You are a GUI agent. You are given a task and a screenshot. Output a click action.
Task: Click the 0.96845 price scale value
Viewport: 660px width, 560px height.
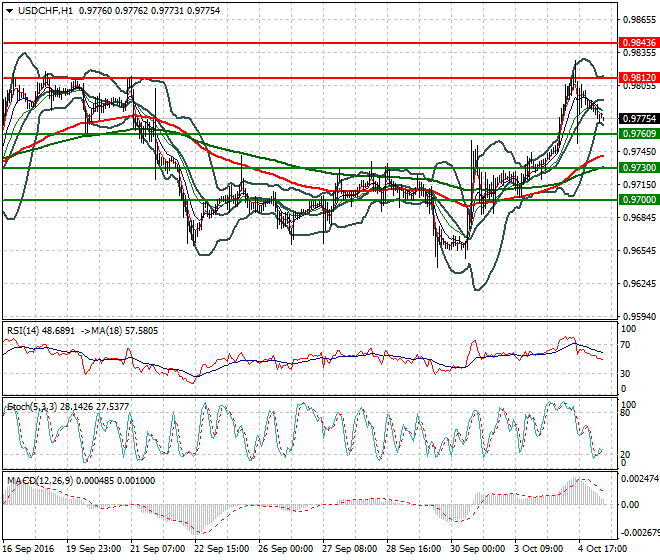pyautogui.click(x=639, y=218)
